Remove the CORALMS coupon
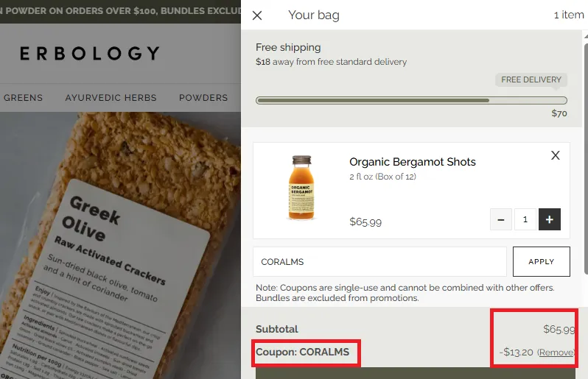The height and width of the screenshot is (379, 588). coord(556,353)
